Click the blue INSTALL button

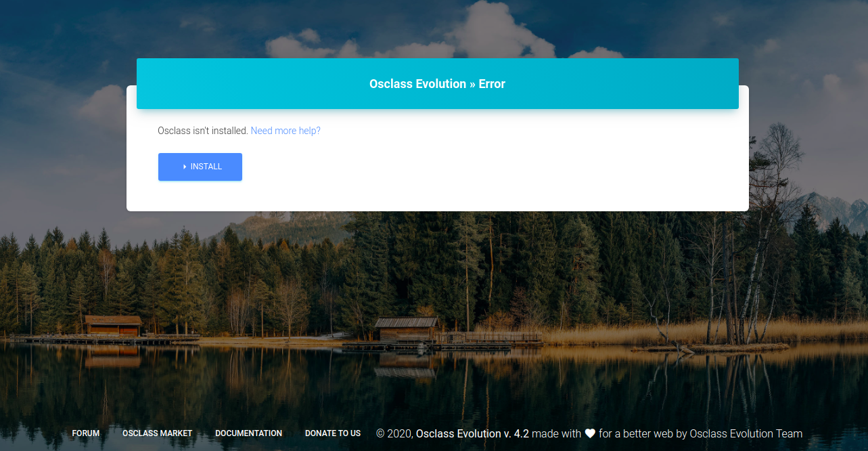[x=200, y=167]
